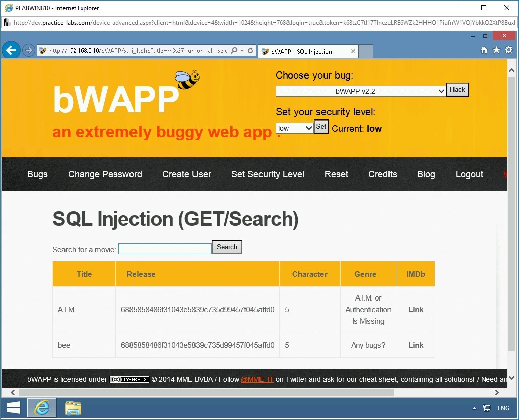
Task: Follow the @MME_IT Twitter link
Action: pos(257,379)
